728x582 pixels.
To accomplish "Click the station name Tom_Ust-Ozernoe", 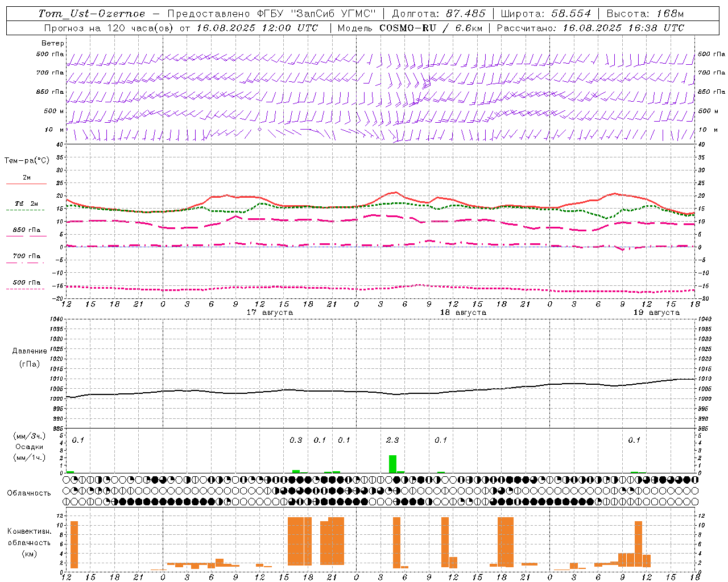I will pos(92,14).
